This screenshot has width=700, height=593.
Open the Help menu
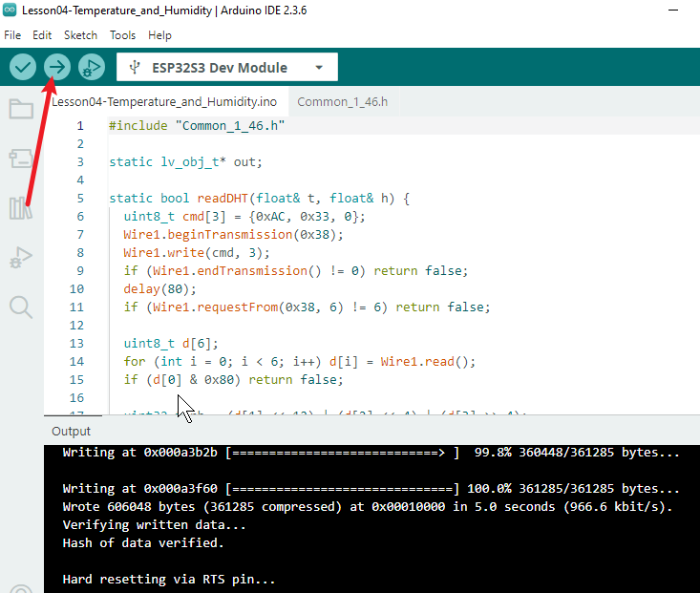(x=159, y=35)
